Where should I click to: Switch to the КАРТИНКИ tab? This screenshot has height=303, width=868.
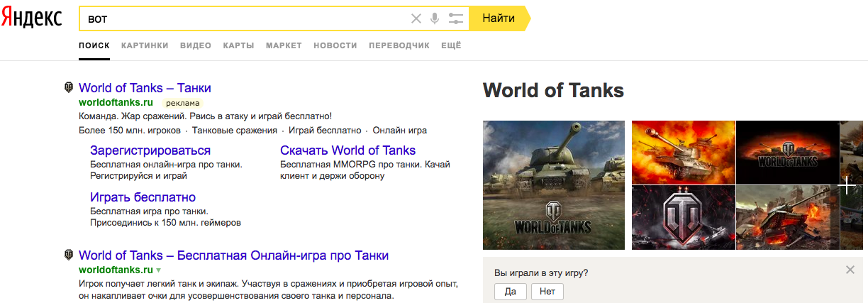click(145, 45)
